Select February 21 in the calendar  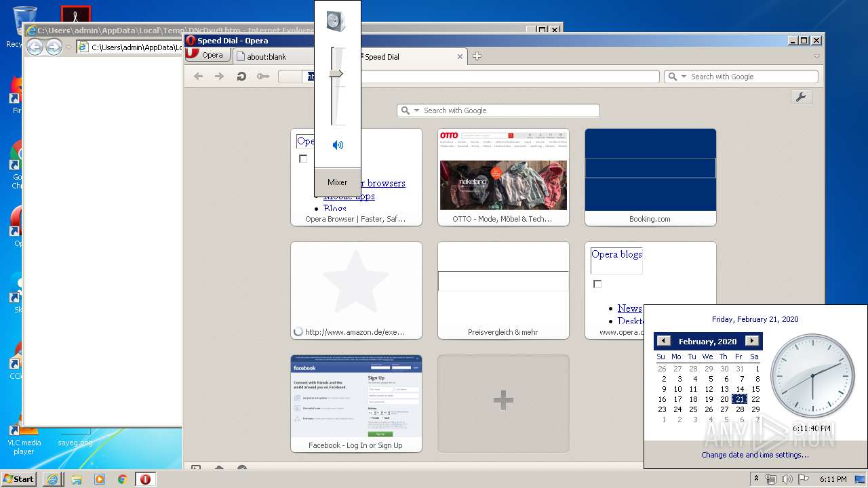pyautogui.click(x=739, y=399)
